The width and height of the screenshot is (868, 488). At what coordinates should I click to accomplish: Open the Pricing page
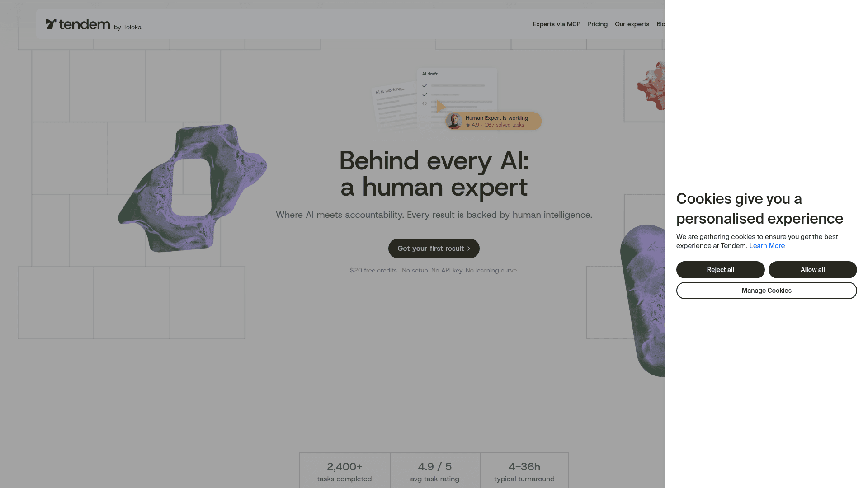coord(598,24)
